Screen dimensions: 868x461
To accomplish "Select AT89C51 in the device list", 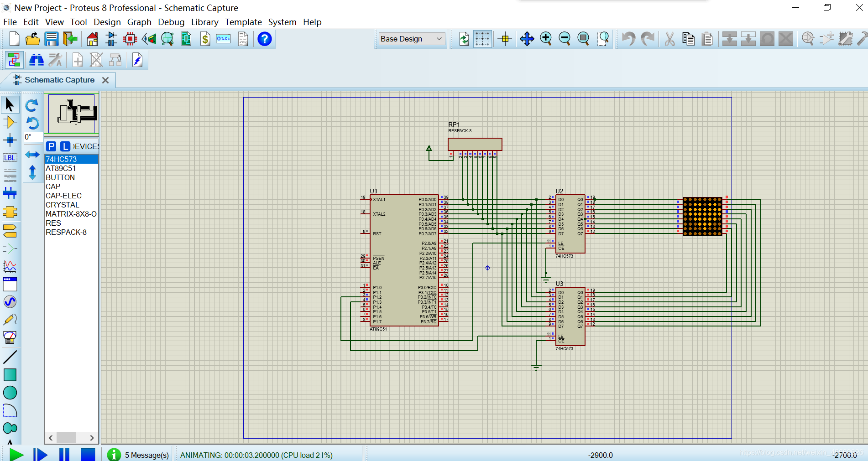I will point(61,168).
